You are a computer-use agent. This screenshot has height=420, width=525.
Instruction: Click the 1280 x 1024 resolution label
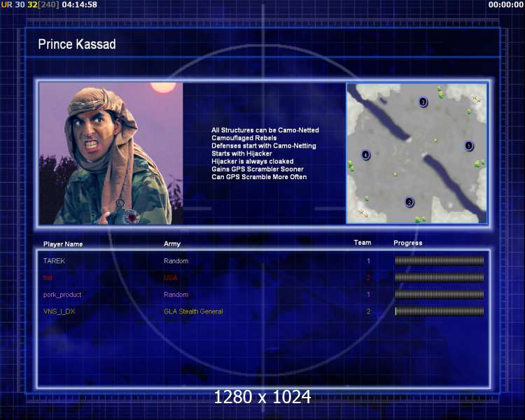tap(262, 397)
